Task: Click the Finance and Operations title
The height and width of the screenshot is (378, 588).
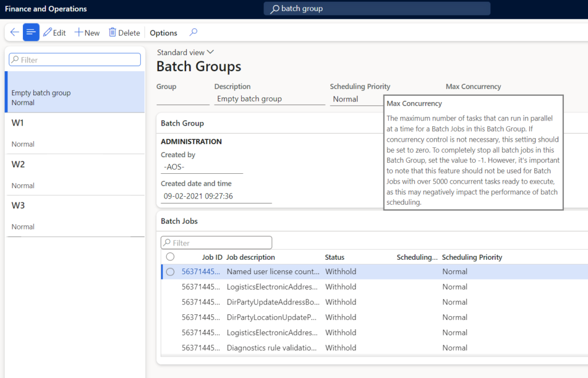Action: point(46,9)
